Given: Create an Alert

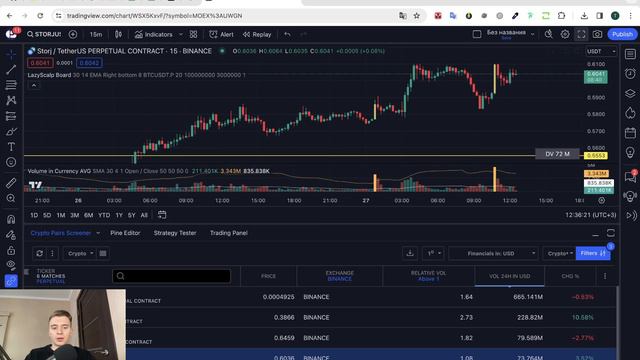Looking at the screenshot, I should click(x=222, y=35).
